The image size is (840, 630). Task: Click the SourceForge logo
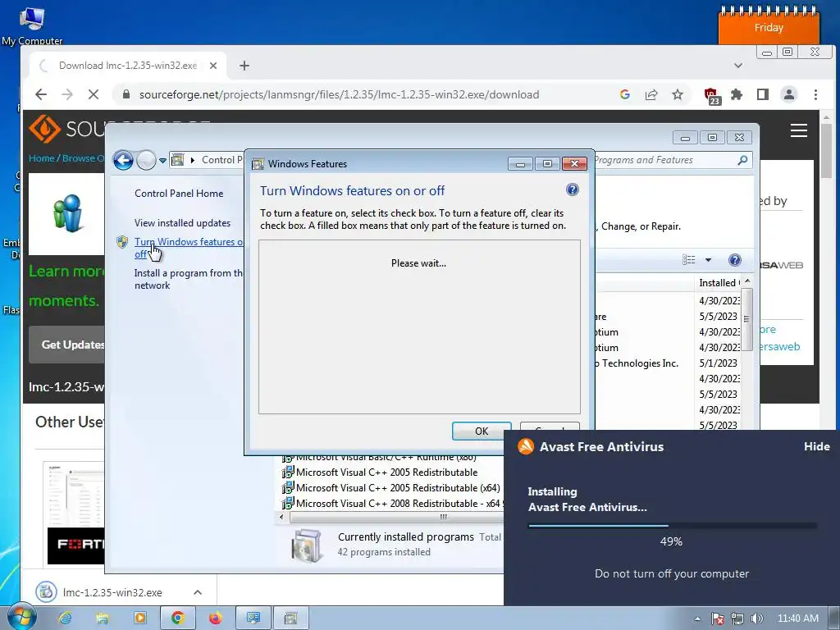coord(67,129)
